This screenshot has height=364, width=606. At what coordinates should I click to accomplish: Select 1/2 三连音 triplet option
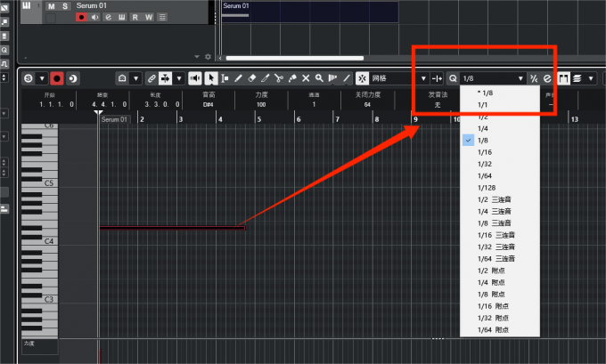pyautogui.click(x=500, y=199)
